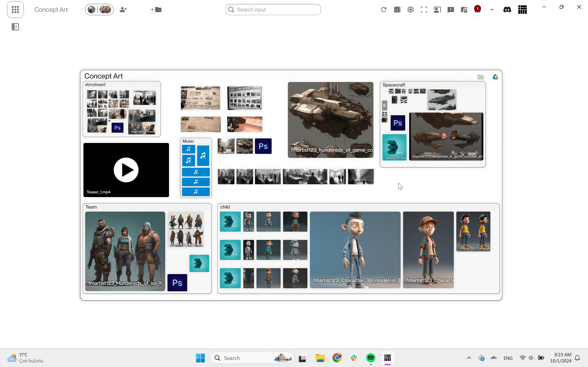The width and height of the screenshot is (588, 367).
Task: Click the collaborator avatar group
Action: [x=99, y=10]
